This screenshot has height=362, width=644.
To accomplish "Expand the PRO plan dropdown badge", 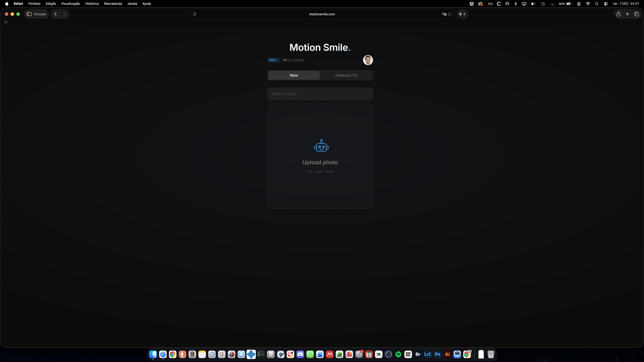I will click(273, 60).
